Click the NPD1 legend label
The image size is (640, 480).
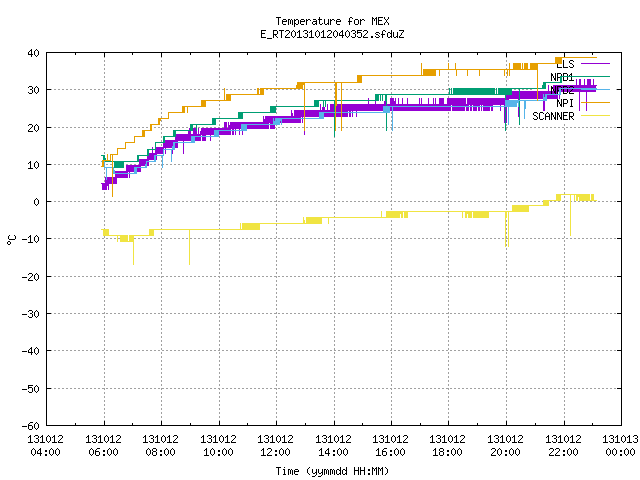(x=562, y=77)
